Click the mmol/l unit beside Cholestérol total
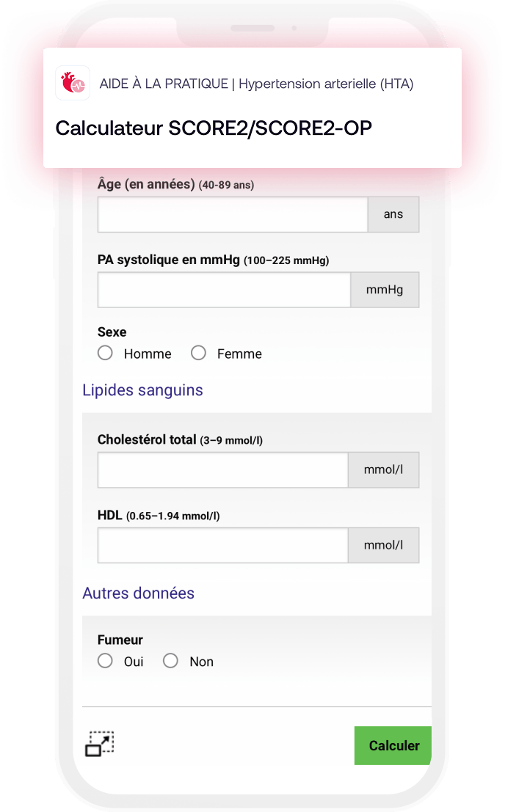505x812 pixels. (384, 469)
